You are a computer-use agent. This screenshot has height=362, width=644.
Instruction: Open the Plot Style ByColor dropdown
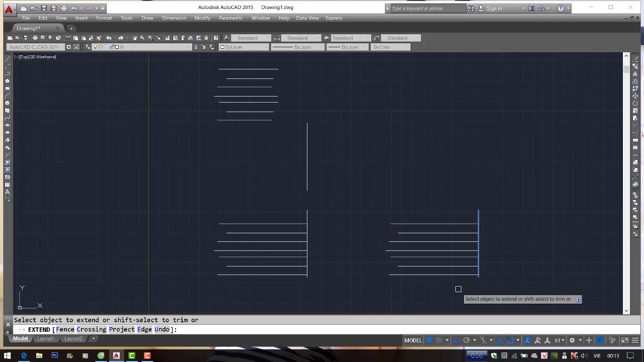(391, 47)
